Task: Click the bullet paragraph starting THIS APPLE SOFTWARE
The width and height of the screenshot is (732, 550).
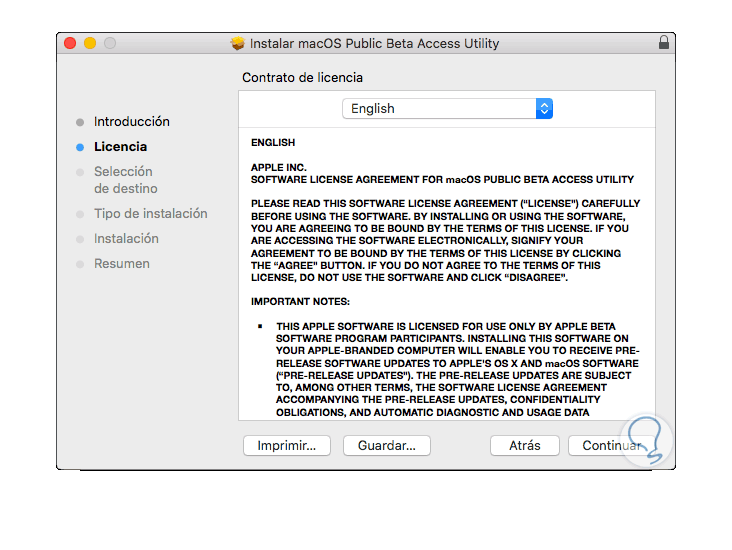Action: (x=458, y=369)
